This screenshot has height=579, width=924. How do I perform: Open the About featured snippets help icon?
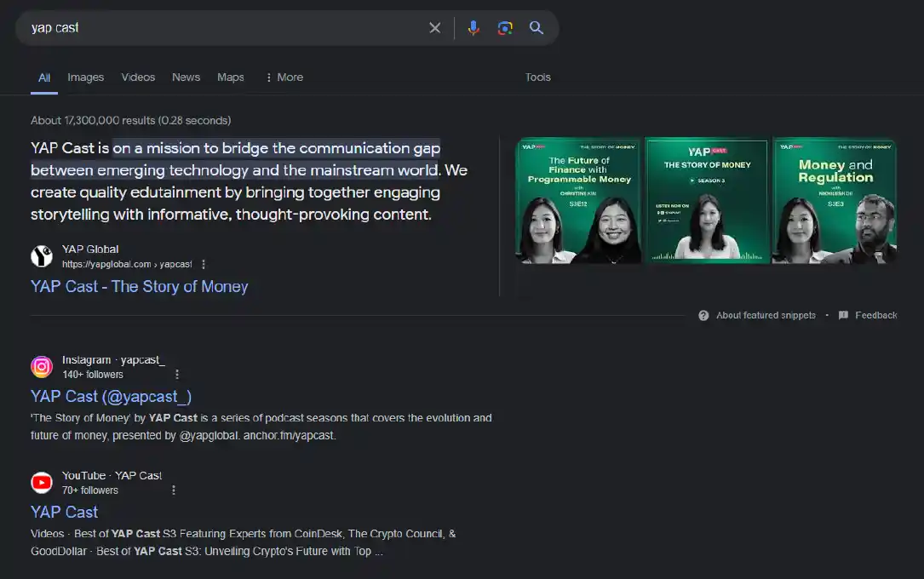tap(703, 315)
